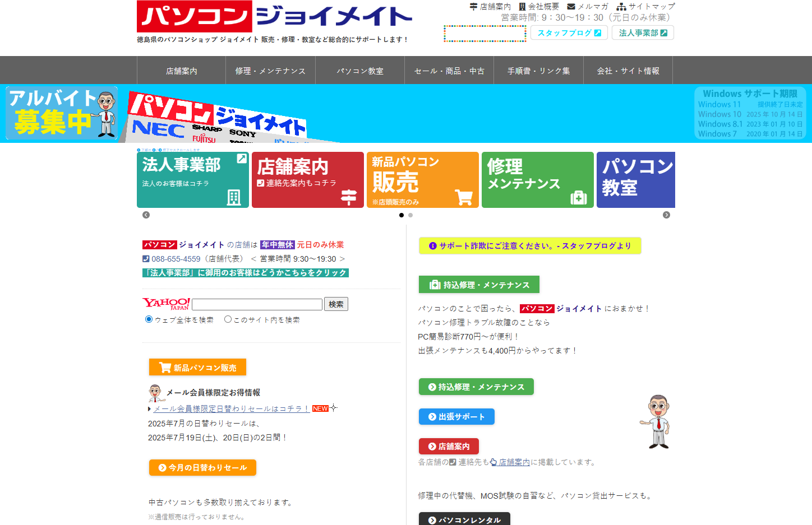The image size is (812, 525).
Task: Select このサイト内を検索 radio option
Action: click(228, 319)
